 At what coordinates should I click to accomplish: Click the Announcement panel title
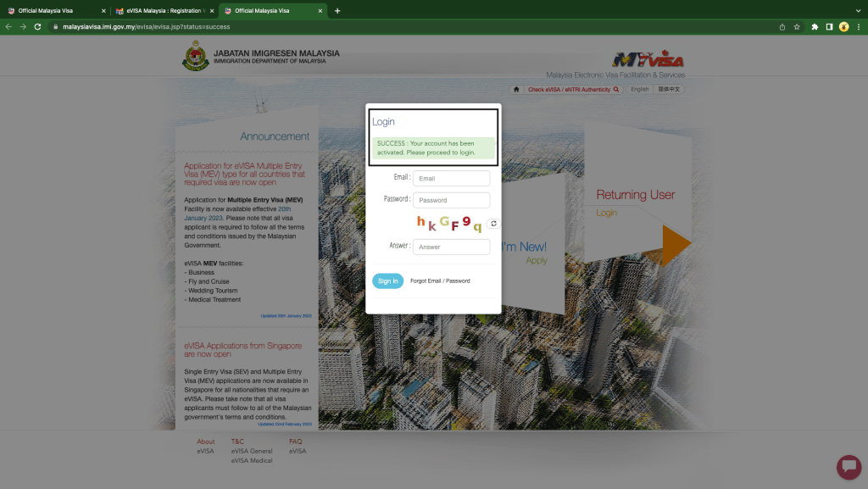click(x=275, y=136)
